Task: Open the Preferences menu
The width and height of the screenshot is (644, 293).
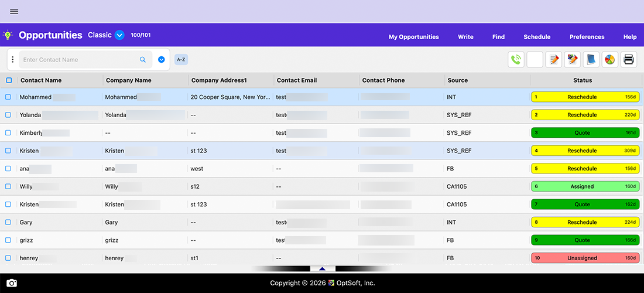Action: [x=587, y=37]
